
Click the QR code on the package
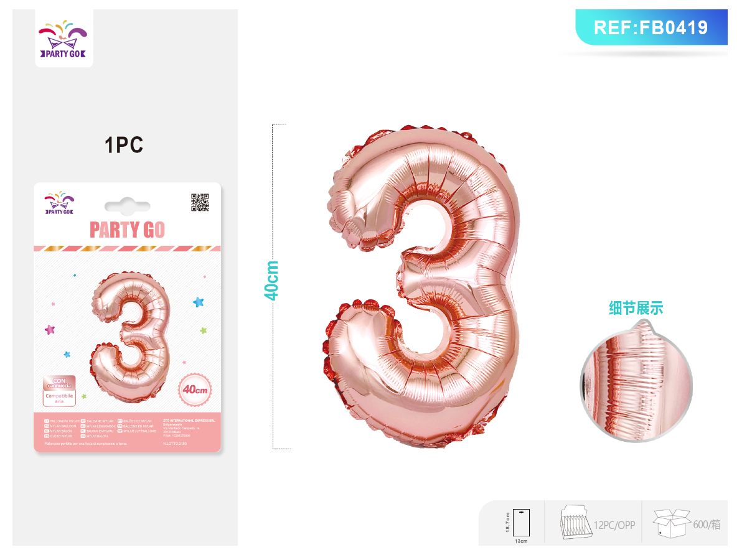[200, 203]
